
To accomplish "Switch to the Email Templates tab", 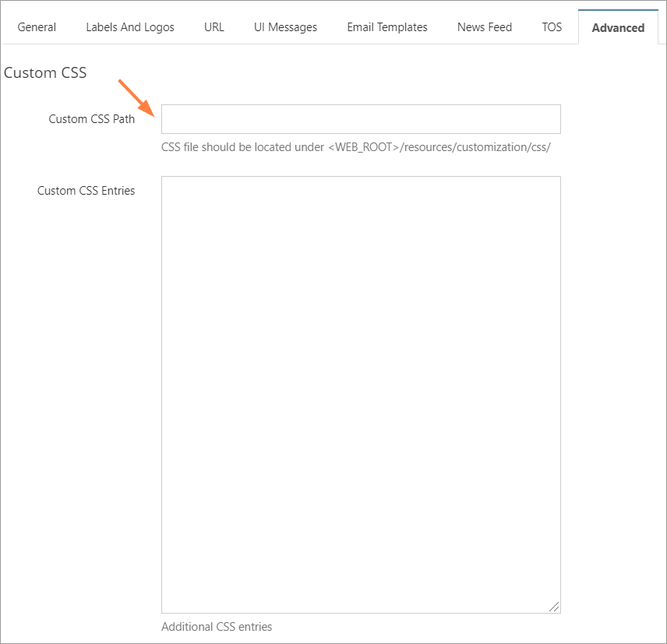I will pos(387,26).
